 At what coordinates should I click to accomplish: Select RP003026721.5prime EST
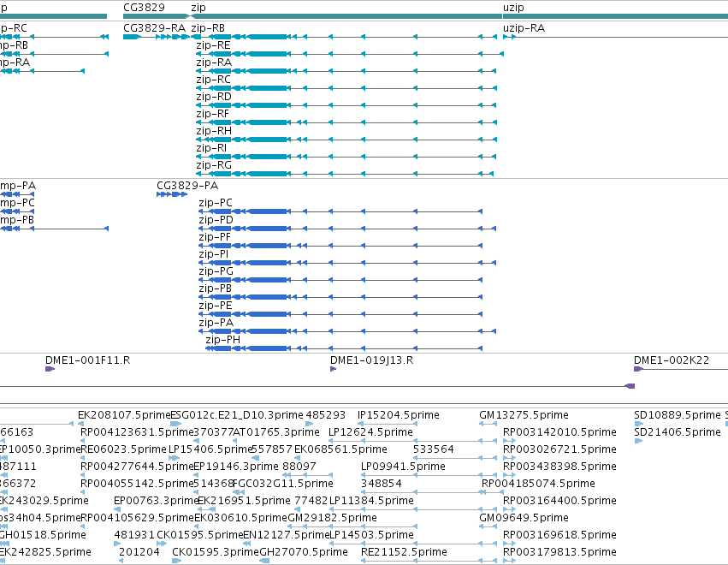click(560, 449)
